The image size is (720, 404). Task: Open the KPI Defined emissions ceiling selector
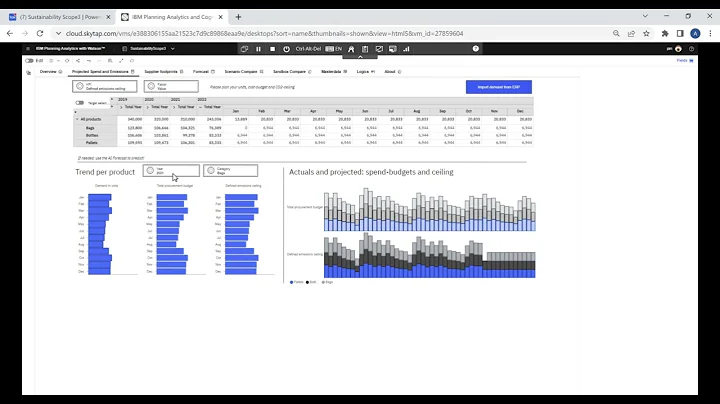point(105,86)
